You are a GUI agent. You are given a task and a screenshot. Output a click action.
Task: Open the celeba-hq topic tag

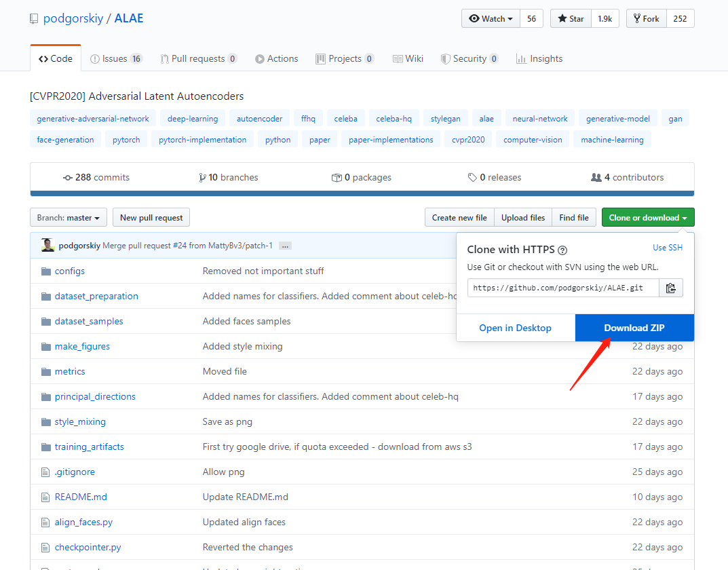coord(394,118)
